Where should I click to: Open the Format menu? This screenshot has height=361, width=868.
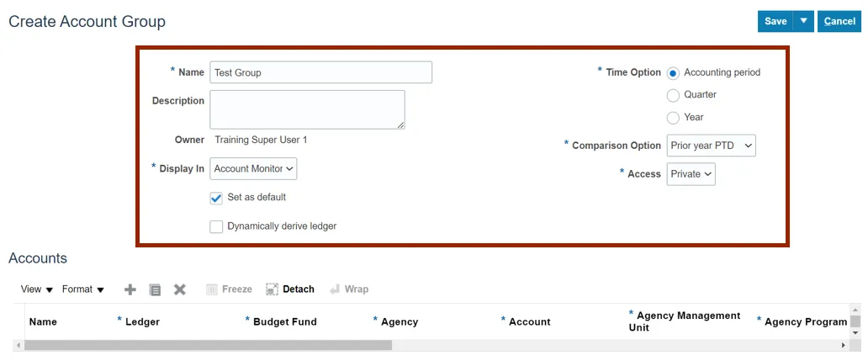82,289
